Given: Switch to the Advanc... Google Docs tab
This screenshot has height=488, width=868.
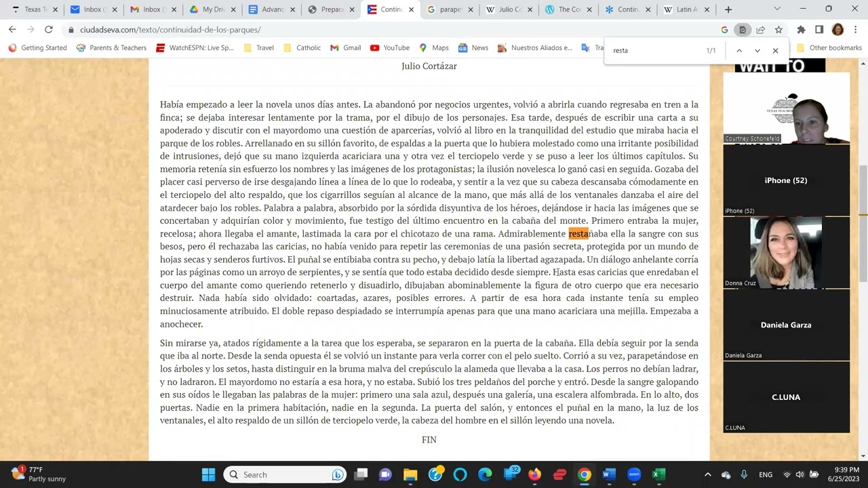Looking at the screenshot, I should click(273, 9).
